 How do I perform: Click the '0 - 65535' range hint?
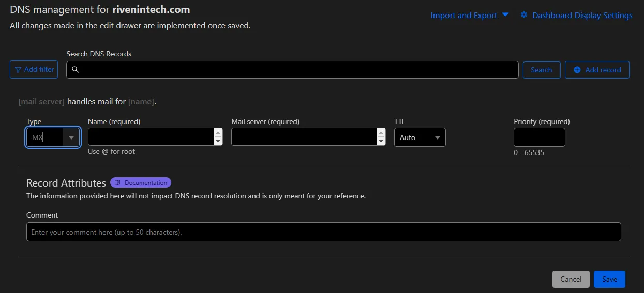click(529, 153)
